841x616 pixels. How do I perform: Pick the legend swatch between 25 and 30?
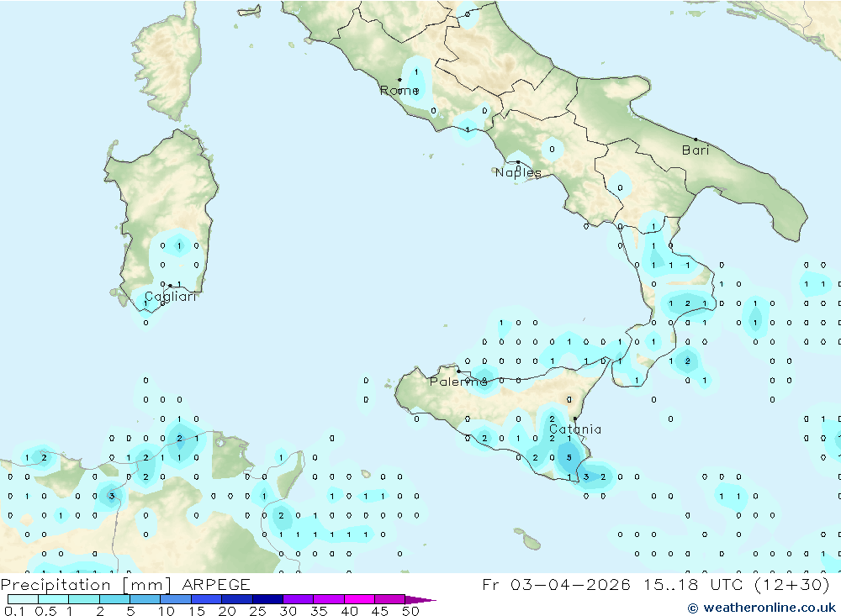point(267,599)
